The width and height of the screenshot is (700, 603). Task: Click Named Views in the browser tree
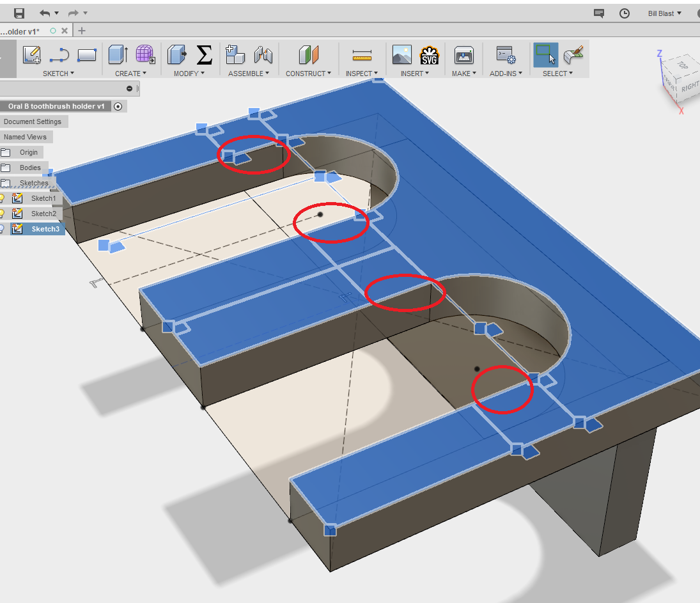tap(26, 137)
